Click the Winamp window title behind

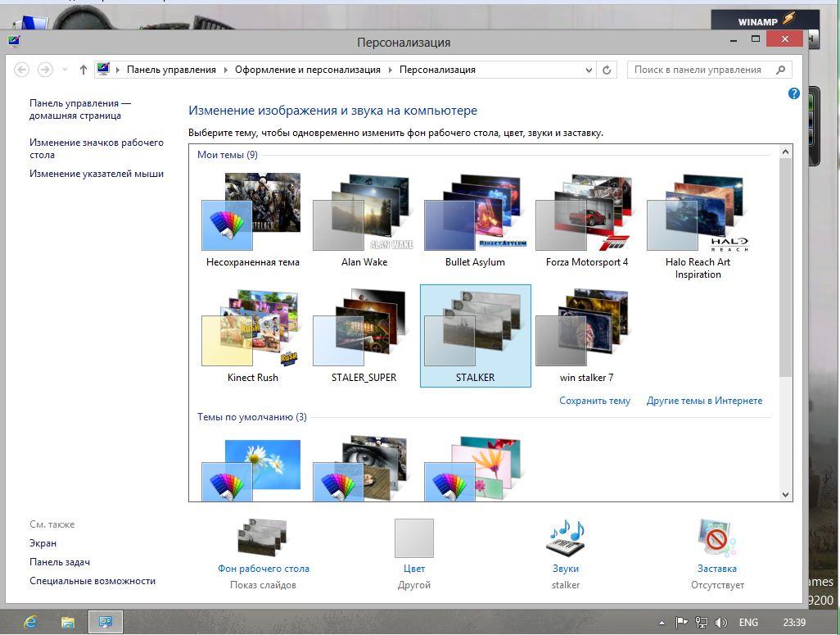[x=765, y=20]
